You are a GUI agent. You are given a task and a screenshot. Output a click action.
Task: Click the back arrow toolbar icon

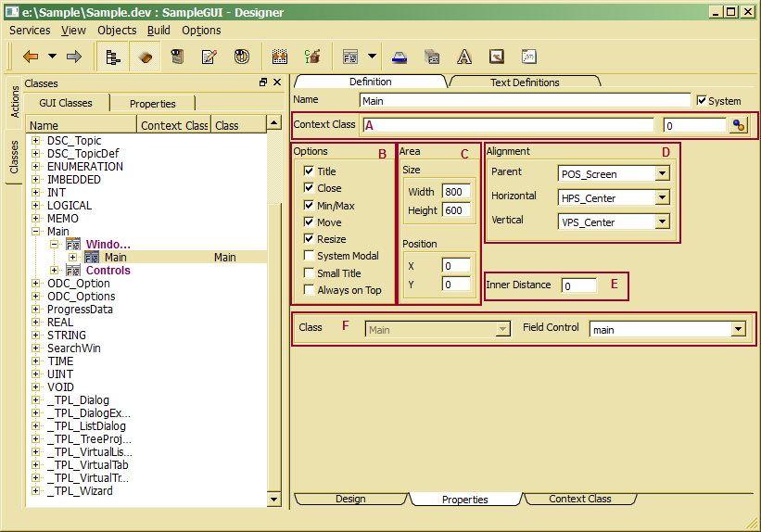pos(30,57)
